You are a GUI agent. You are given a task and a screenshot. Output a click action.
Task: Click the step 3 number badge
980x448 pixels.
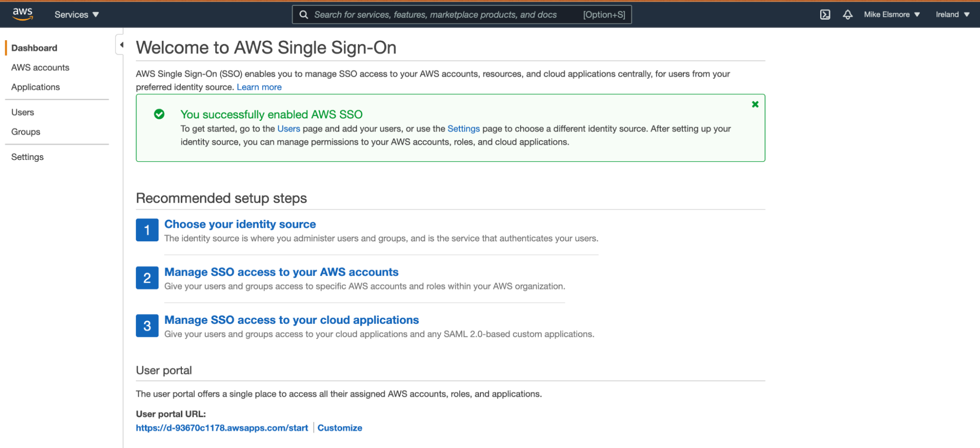point(147,326)
